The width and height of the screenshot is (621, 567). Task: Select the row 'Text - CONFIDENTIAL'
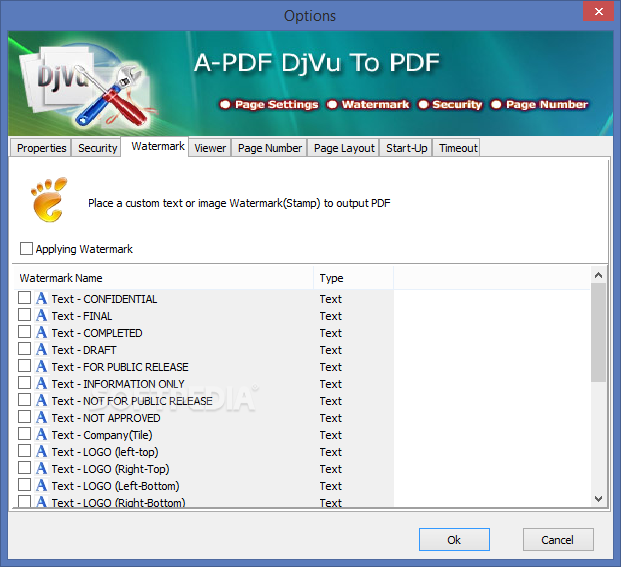click(x=204, y=299)
